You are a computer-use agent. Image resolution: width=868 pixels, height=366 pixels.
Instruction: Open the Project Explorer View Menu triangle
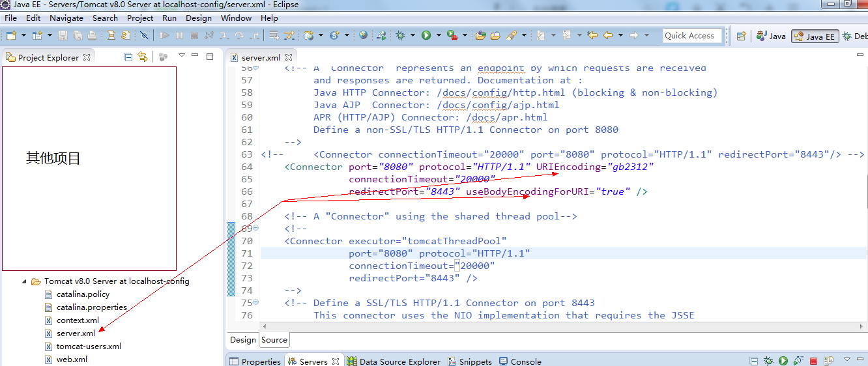point(182,56)
